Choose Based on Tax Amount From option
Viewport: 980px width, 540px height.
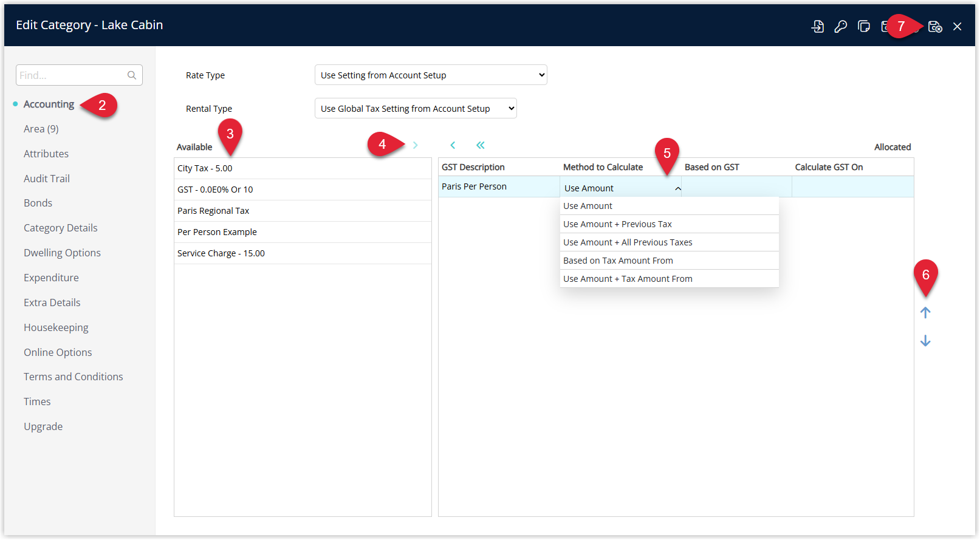click(x=669, y=261)
